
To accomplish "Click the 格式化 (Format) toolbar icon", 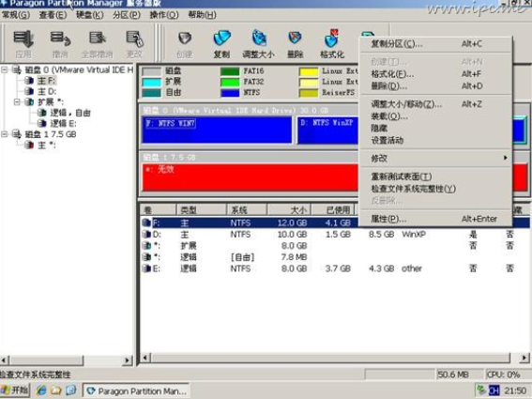I will 332,44.
